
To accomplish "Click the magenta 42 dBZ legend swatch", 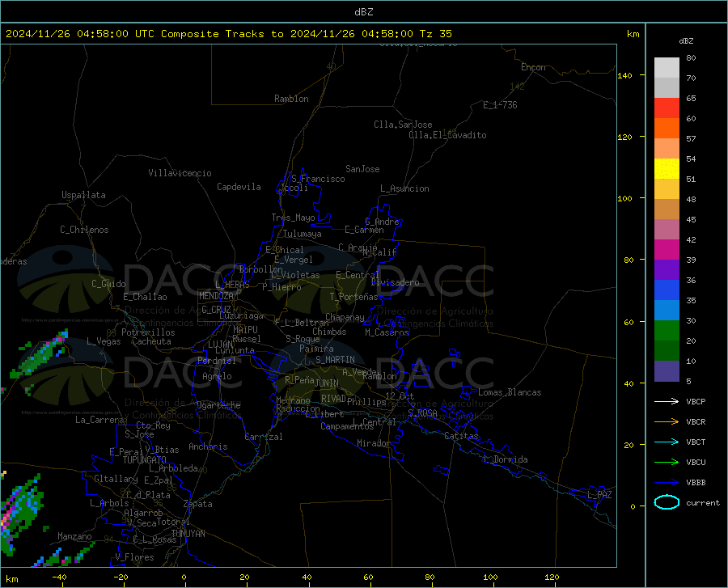I will tap(667, 250).
